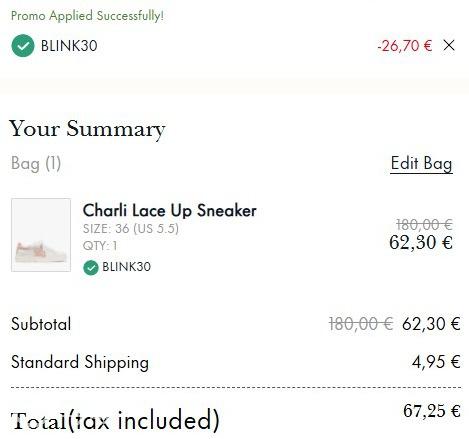This screenshot has width=469, height=439.
Task: Click the Subtotal crossed-out 180,00 € amount
Action: pos(361,324)
